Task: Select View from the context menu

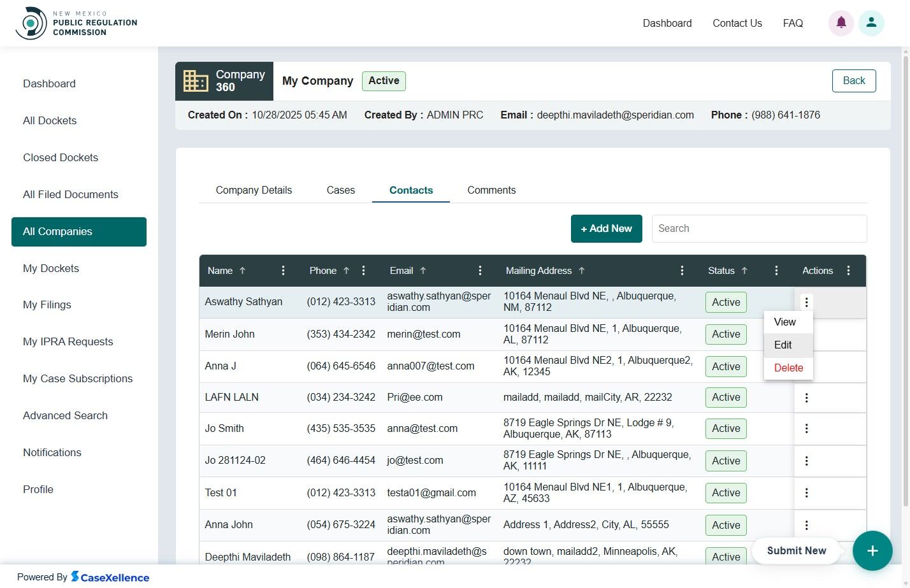Action: [788, 322]
